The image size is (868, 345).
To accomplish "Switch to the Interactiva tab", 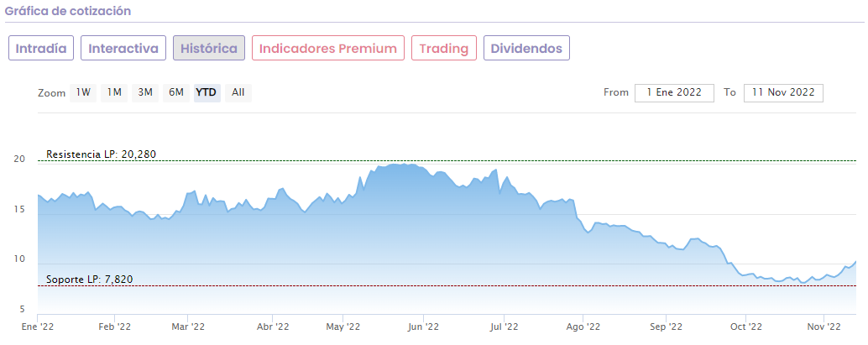I will tap(123, 48).
